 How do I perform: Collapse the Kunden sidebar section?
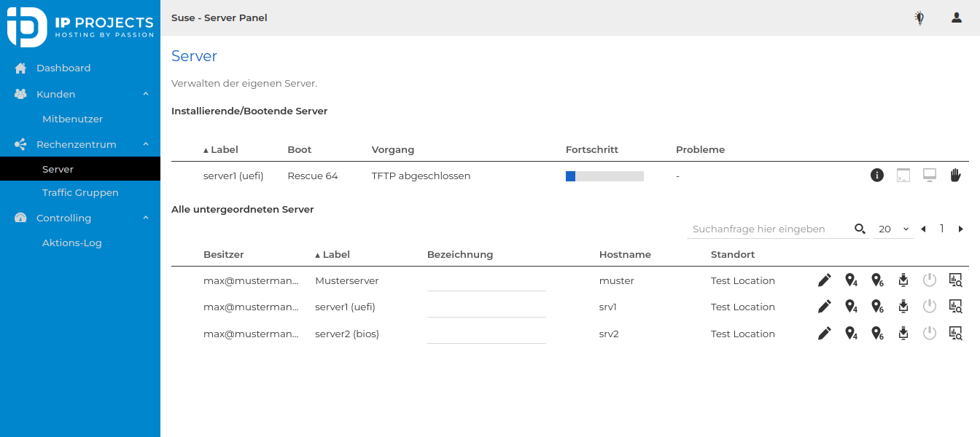pos(144,93)
